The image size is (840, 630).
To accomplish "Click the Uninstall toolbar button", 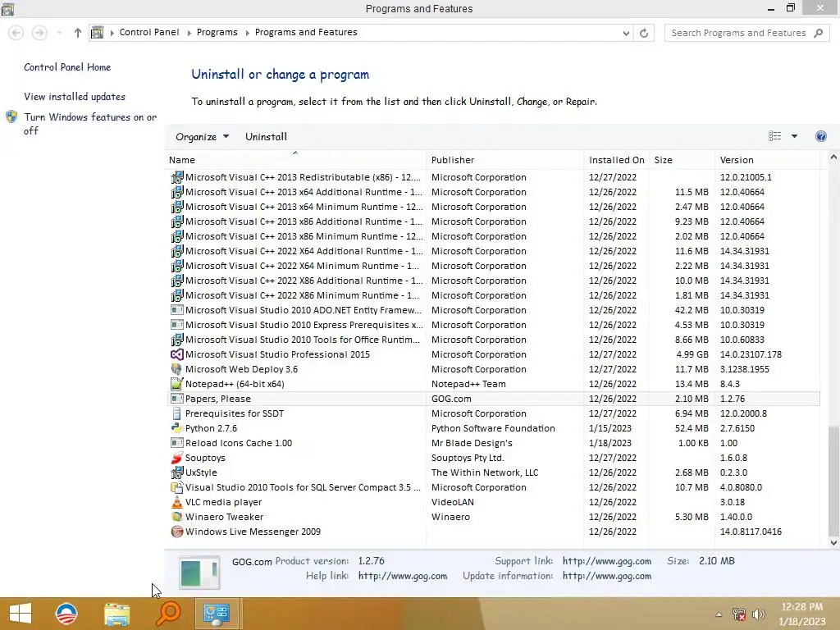I will [267, 137].
